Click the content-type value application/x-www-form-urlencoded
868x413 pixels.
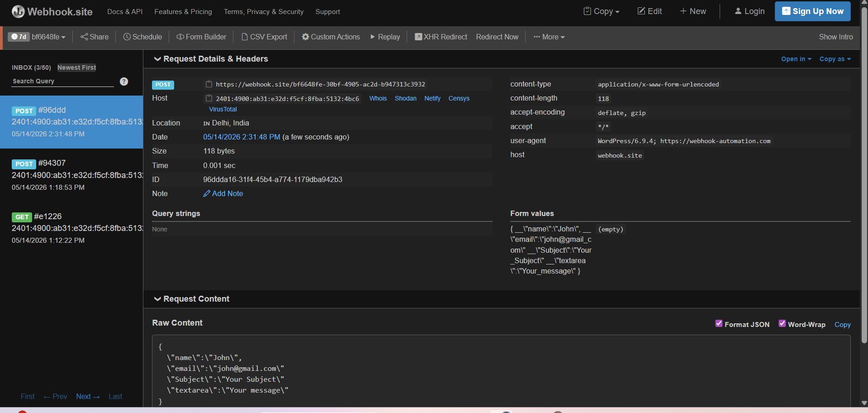(658, 85)
